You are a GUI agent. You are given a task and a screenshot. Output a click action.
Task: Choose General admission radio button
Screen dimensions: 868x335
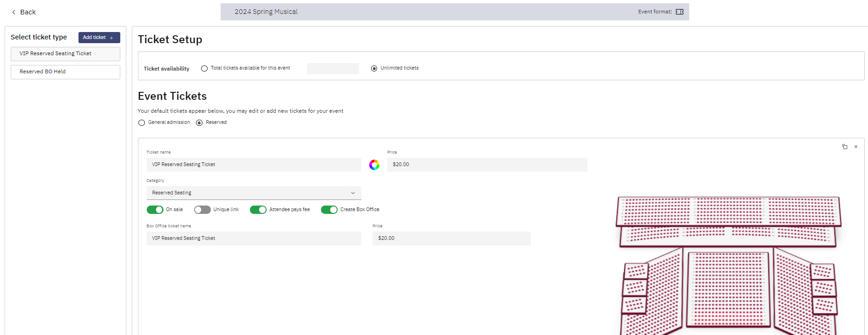[x=142, y=123]
